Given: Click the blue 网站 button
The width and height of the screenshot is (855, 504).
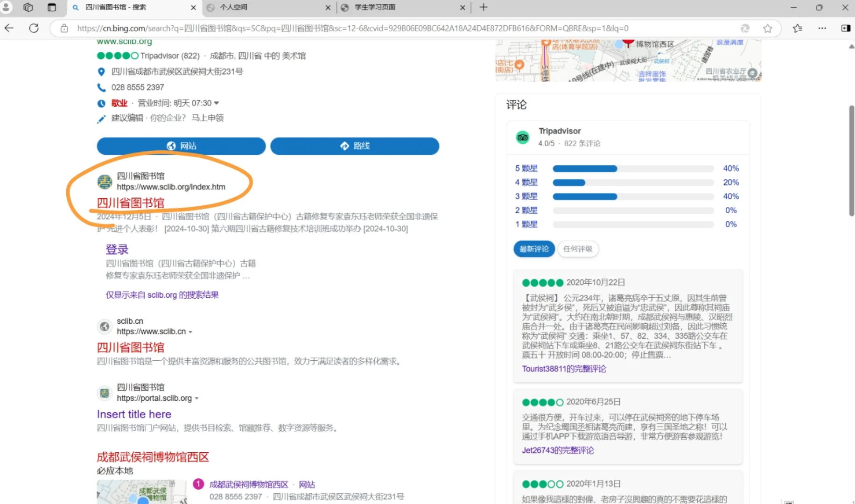Looking at the screenshot, I should 181,146.
